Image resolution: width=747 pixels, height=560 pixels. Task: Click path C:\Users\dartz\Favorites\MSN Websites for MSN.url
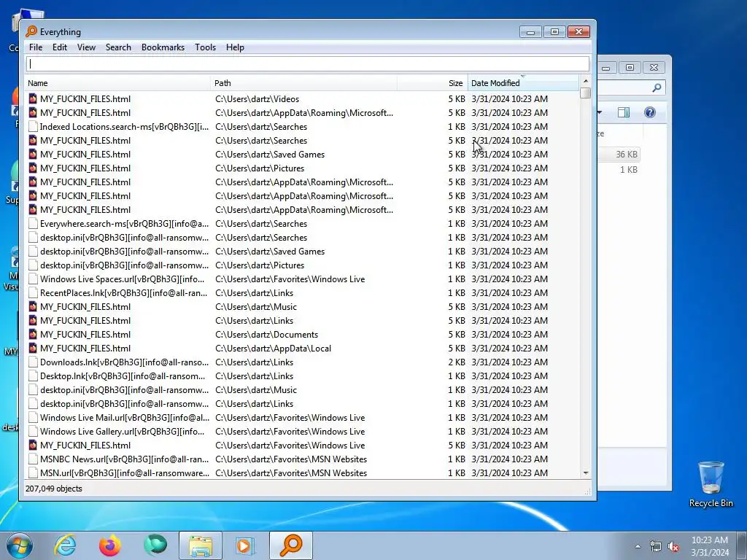(x=291, y=472)
